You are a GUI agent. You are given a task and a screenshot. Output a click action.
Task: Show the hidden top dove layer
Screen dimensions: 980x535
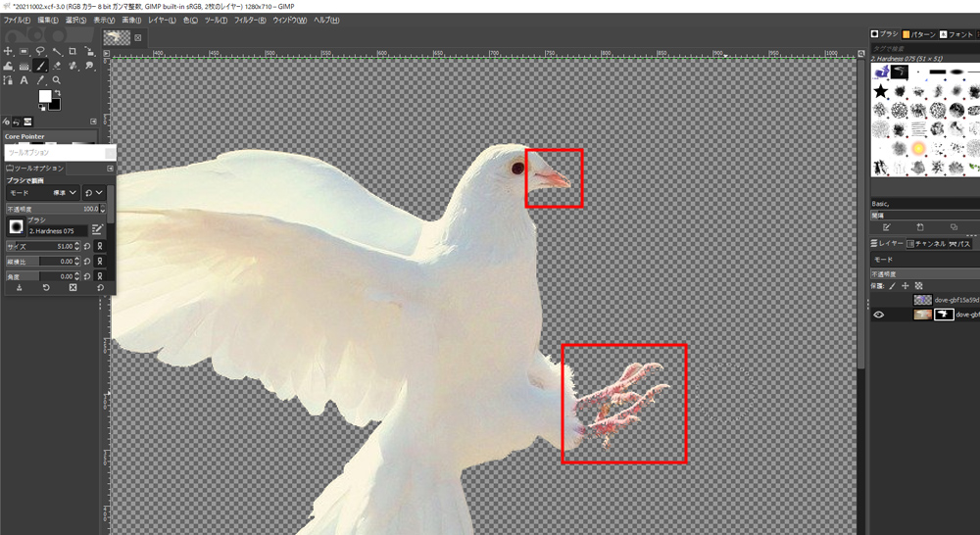[x=879, y=300]
